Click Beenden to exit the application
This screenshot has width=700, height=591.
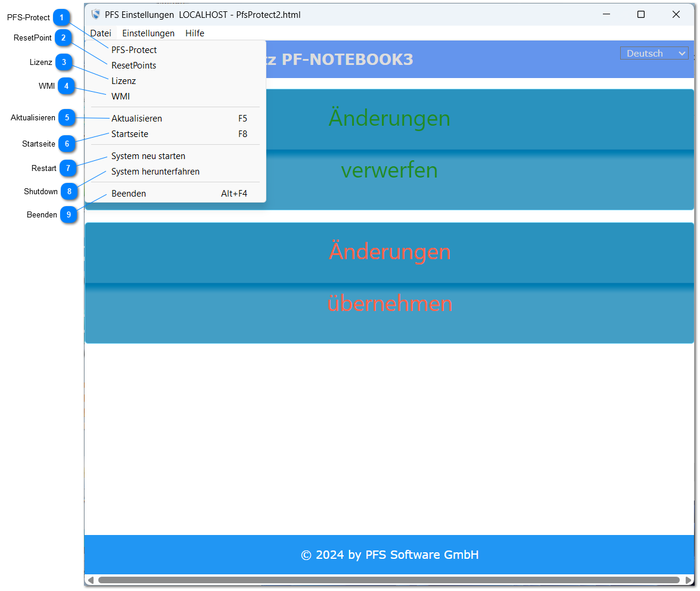(129, 194)
